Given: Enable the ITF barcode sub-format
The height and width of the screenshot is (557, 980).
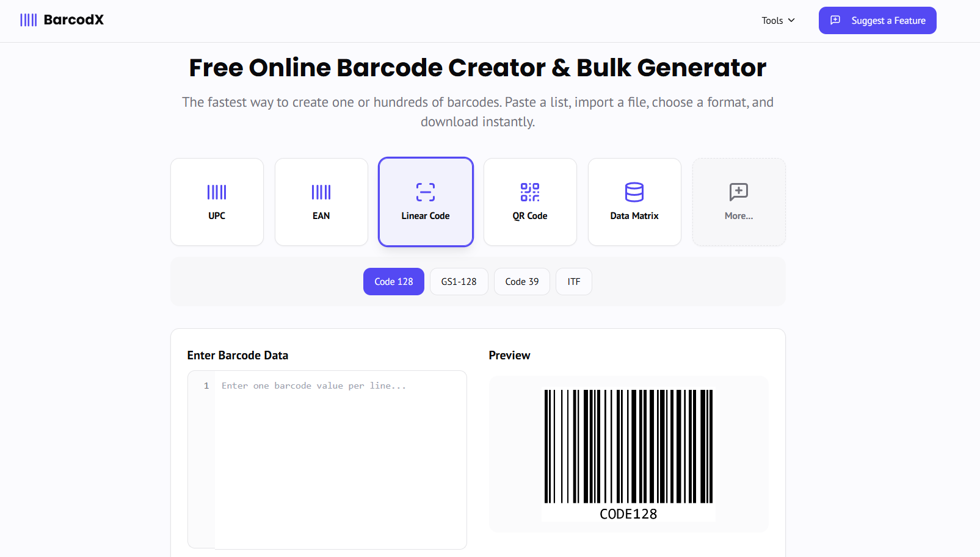Looking at the screenshot, I should 573,281.
